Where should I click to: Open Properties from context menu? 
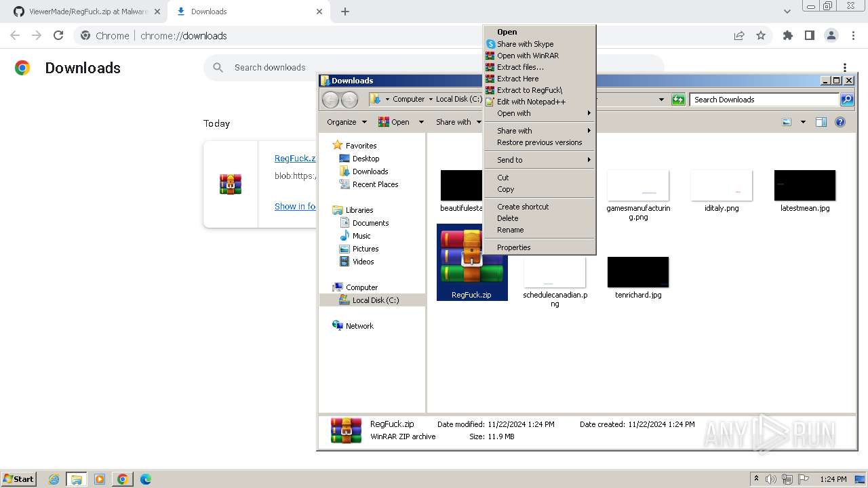click(540, 247)
